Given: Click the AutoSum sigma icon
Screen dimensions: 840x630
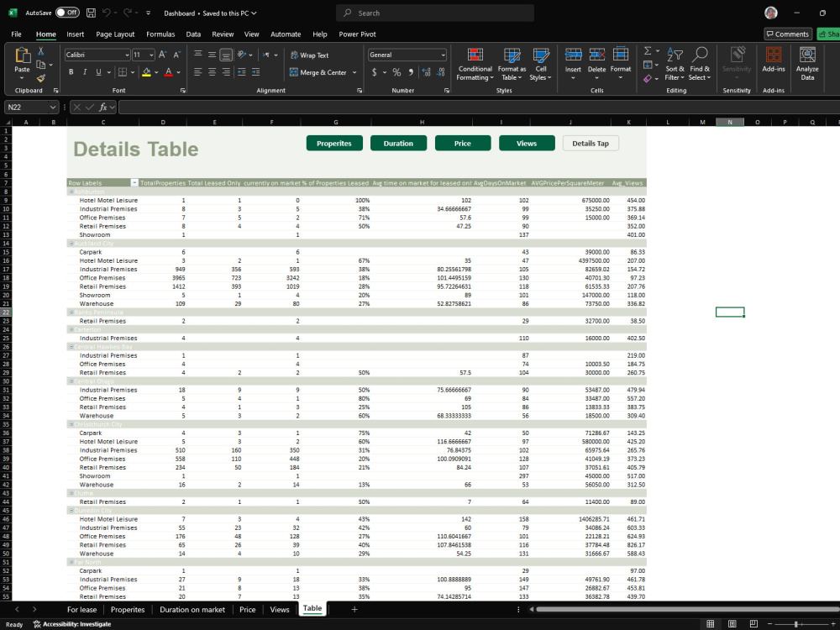Looking at the screenshot, I should pyautogui.click(x=648, y=51).
